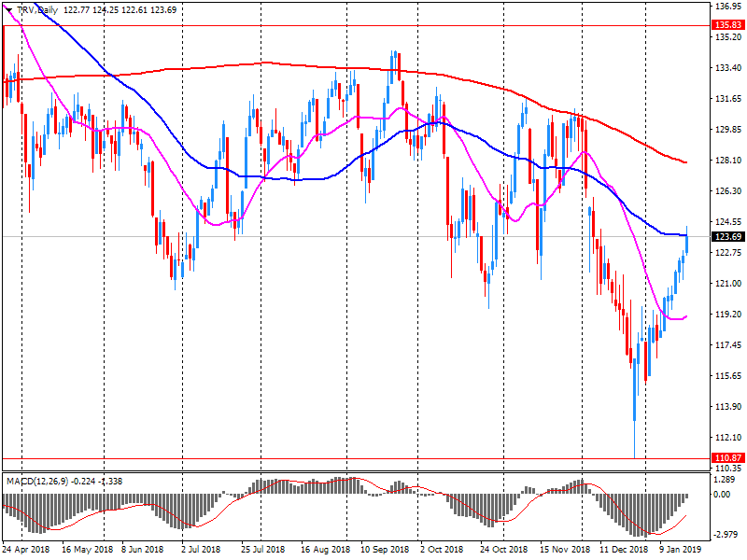Click the 117.45 price axis label
This screenshot has height=560, width=747.
728,344
